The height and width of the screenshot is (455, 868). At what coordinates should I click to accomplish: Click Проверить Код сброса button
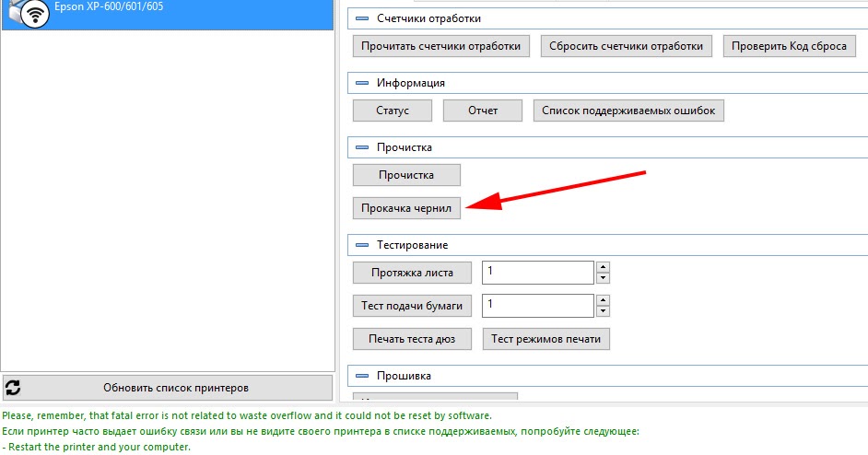[789, 46]
